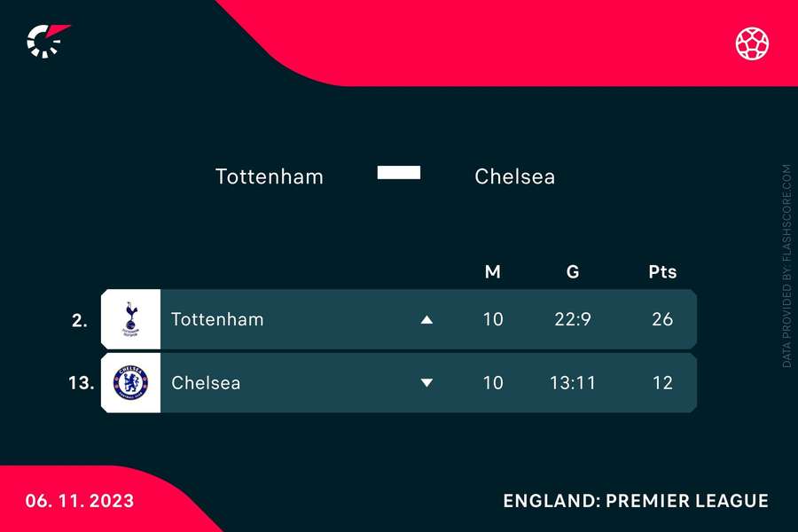Viewport: 798px width, 532px height.
Task: Click the M column header
Action: point(493,272)
